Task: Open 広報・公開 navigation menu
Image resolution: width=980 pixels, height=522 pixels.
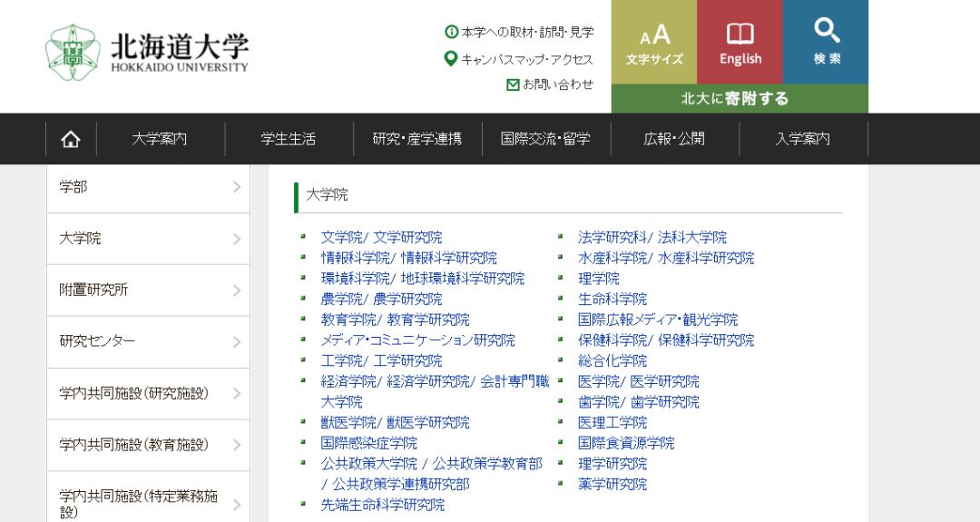Action: tap(674, 139)
